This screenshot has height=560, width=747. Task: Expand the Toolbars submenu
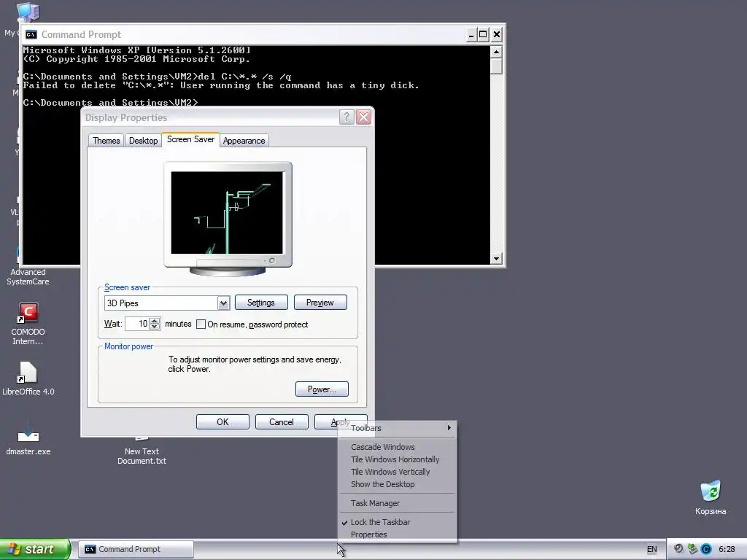(x=397, y=428)
